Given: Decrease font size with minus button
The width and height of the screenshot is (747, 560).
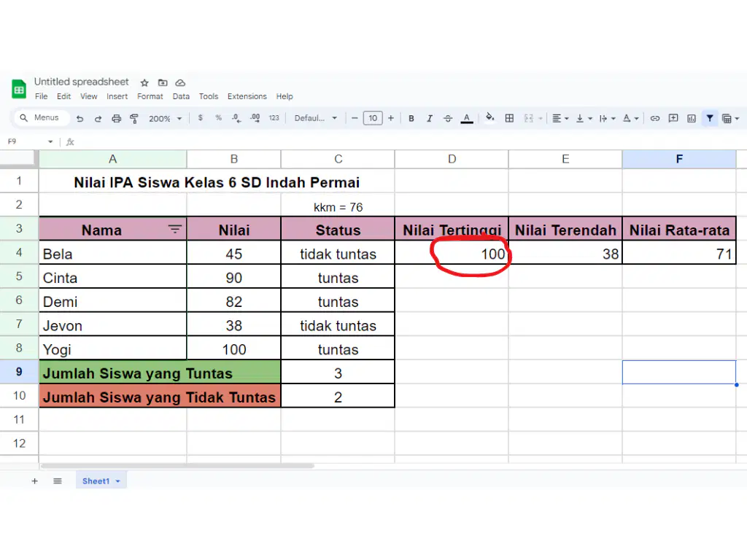Looking at the screenshot, I should 355,118.
